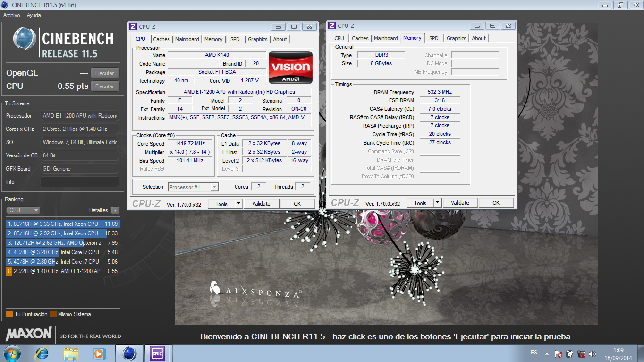Open Memory tab in left CPU-Z window

pyautogui.click(x=213, y=39)
